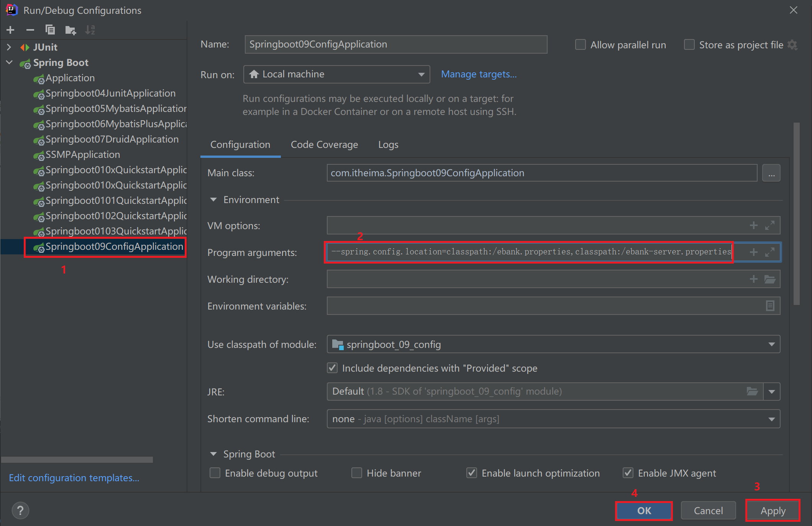Insert a macro into VM options with the plus icon
The height and width of the screenshot is (526, 812).
point(753,225)
